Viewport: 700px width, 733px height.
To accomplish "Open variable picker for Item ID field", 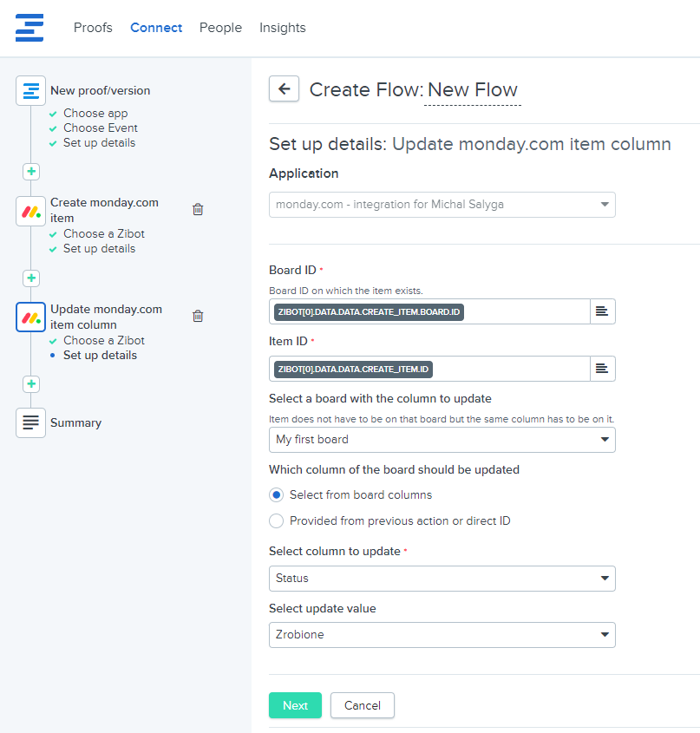I will click(x=602, y=369).
